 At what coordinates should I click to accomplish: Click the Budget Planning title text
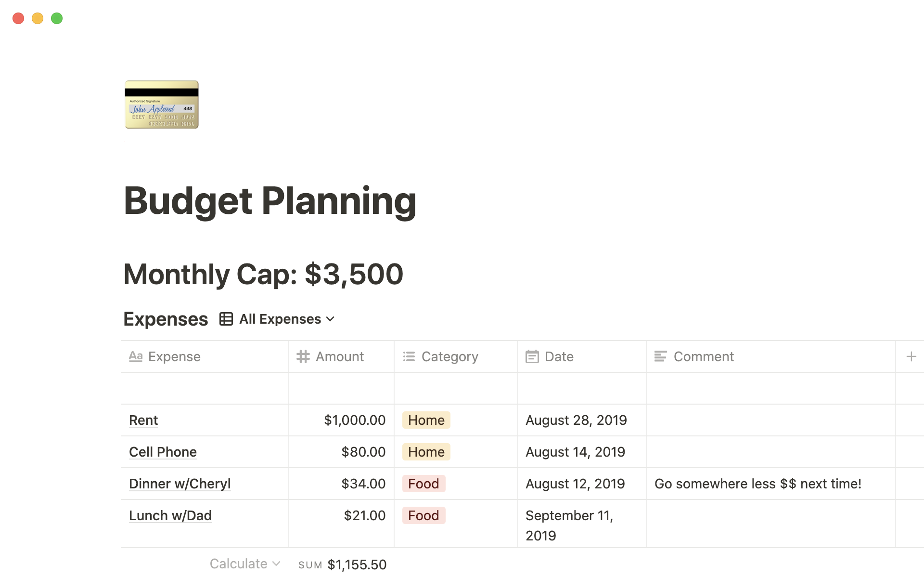[269, 200]
